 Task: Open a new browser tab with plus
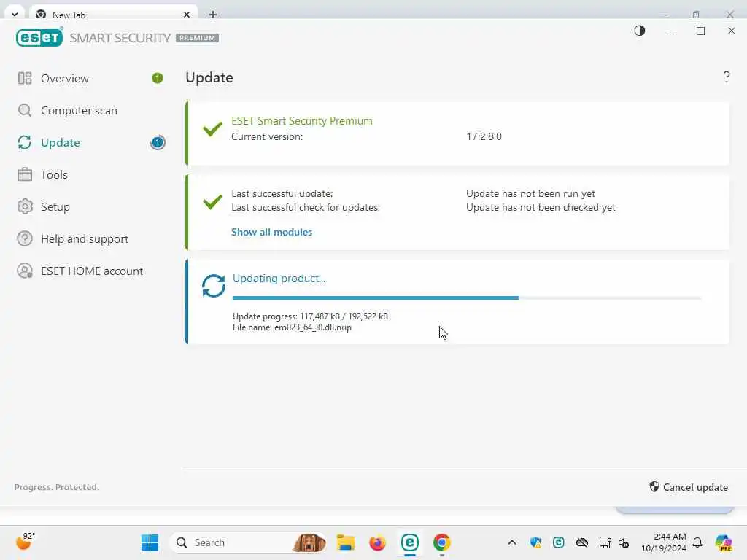coord(213,15)
